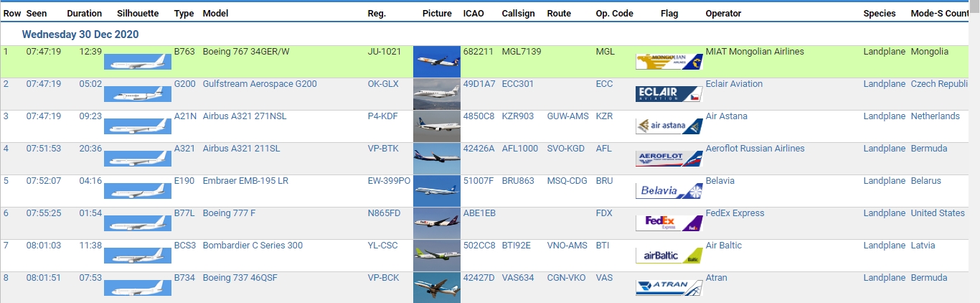Click the Embraer EMB-195 LR model link
The image size is (980, 303).
245,181
